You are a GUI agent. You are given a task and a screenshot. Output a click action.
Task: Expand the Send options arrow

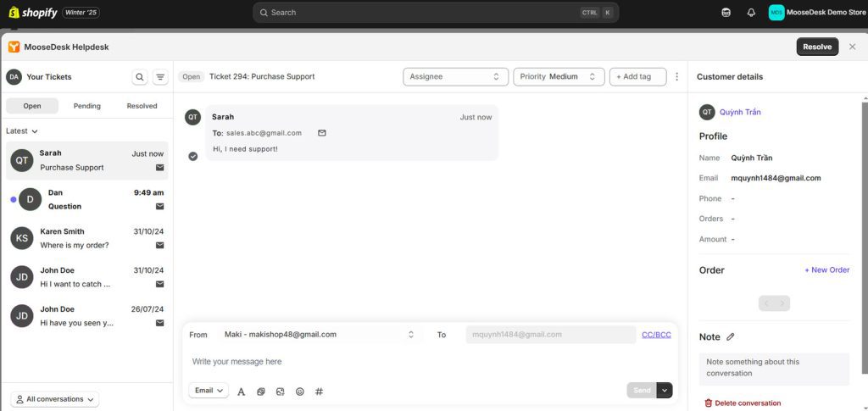click(665, 390)
